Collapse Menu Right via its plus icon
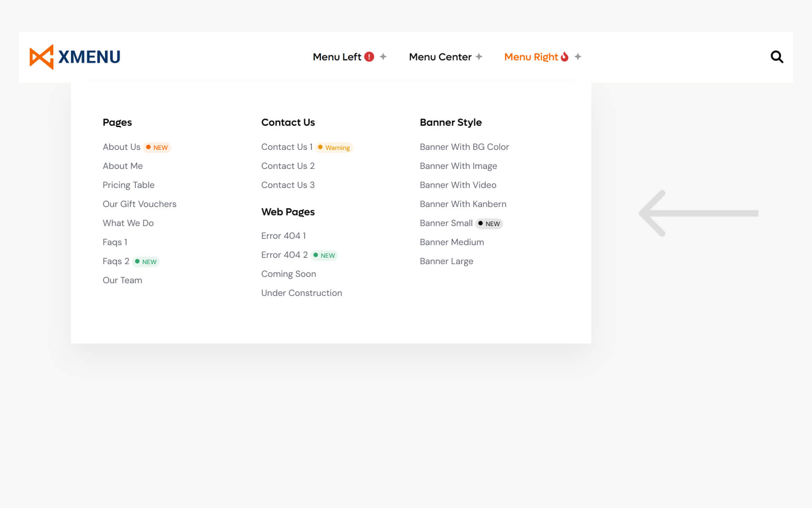 click(578, 57)
